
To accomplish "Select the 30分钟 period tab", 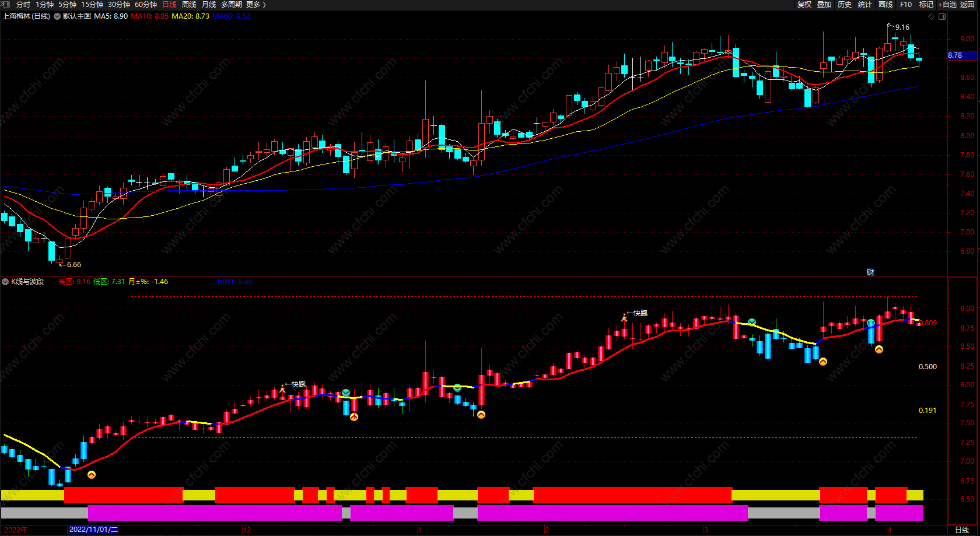I will pyautogui.click(x=119, y=5).
